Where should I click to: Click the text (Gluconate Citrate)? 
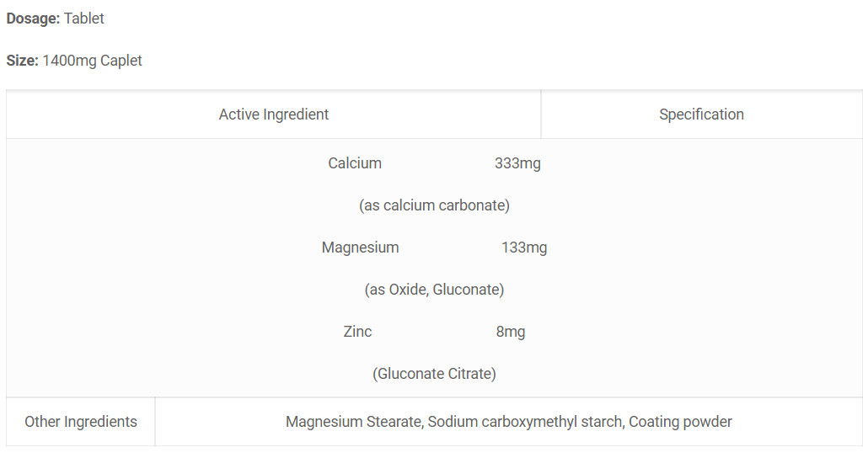point(435,373)
